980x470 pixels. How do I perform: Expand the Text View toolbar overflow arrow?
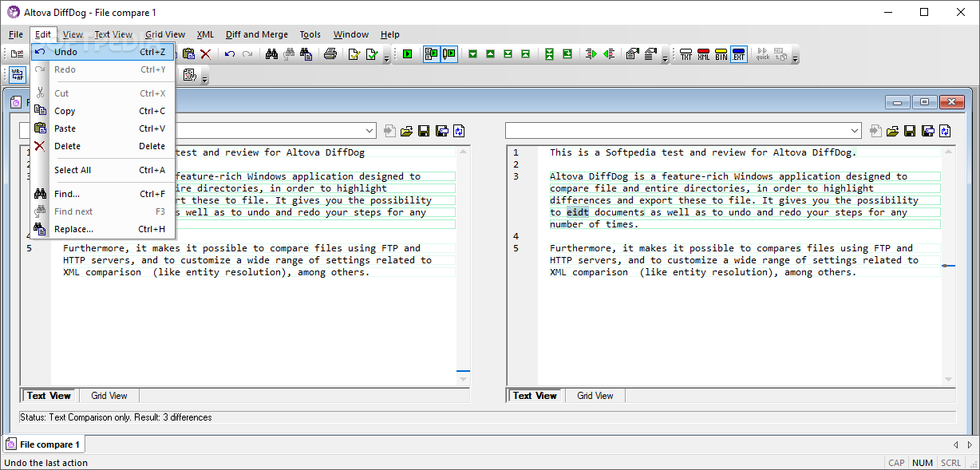pyautogui.click(x=205, y=78)
